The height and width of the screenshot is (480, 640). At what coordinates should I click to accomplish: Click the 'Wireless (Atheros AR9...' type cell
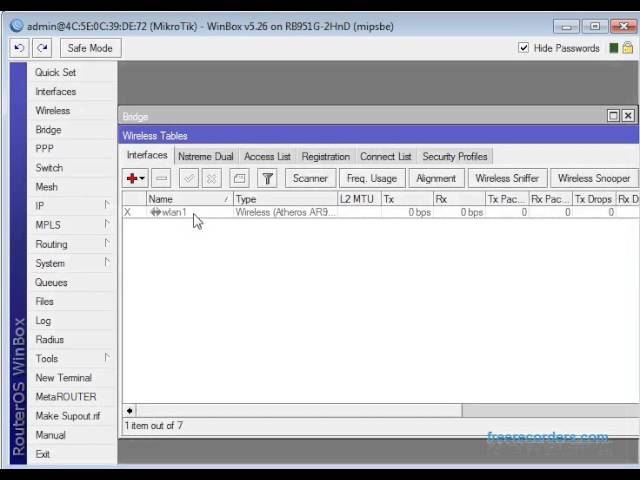pyautogui.click(x=285, y=212)
